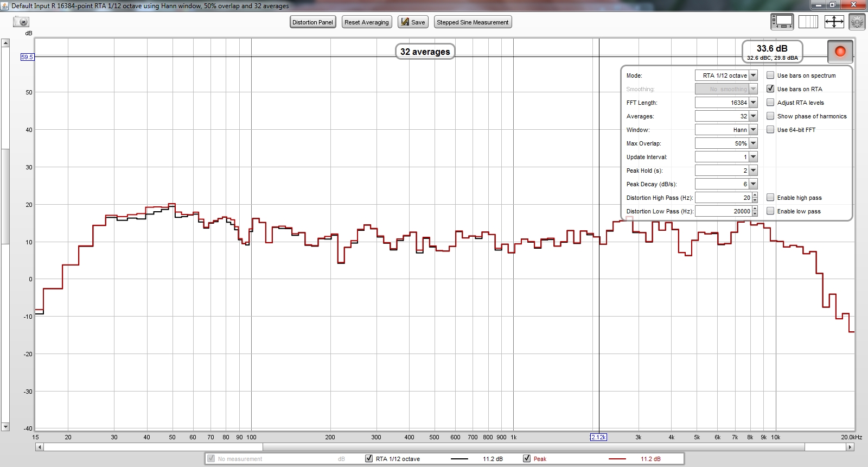The width and height of the screenshot is (868, 467).
Task: Click black RTA 1/12 octave line sample
Action: (459, 459)
